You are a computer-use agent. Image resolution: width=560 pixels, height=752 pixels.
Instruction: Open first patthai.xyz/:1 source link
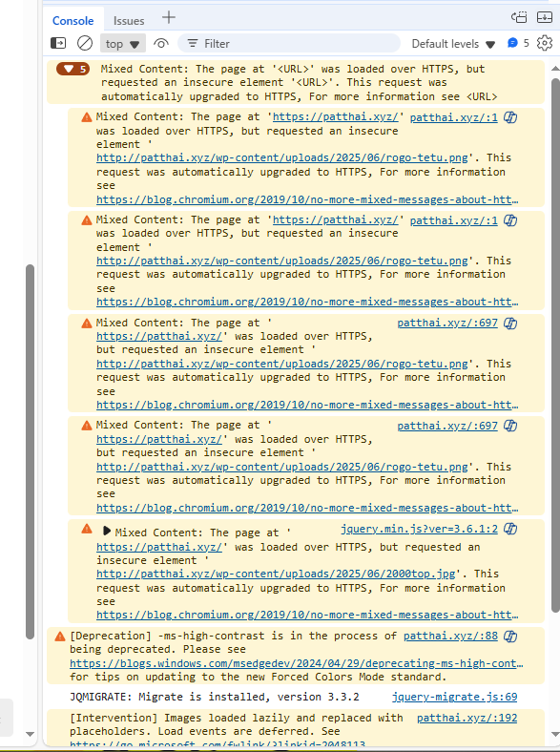[x=453, y=117]
